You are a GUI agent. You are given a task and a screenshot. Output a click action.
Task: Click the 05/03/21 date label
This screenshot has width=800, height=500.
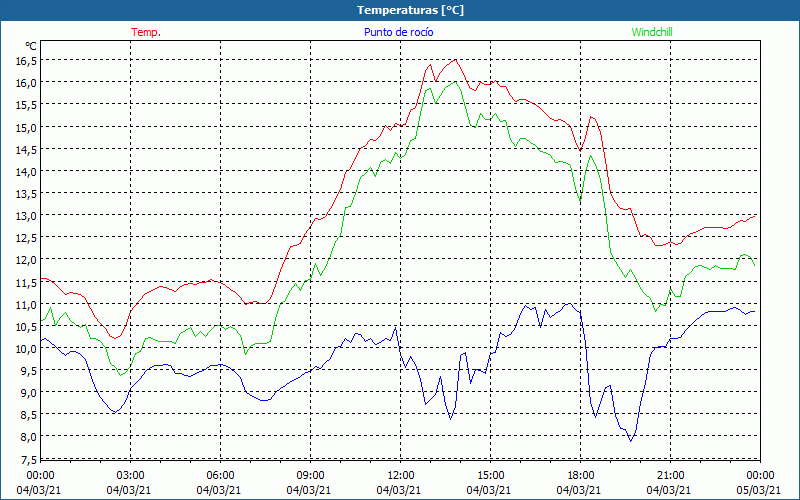coord(759,490)
